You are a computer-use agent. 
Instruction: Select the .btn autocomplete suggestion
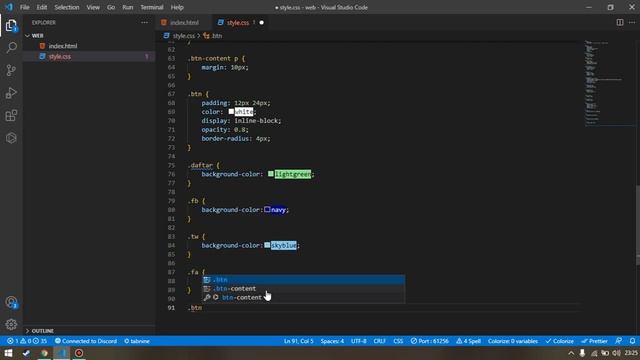[x=304, y=280]
